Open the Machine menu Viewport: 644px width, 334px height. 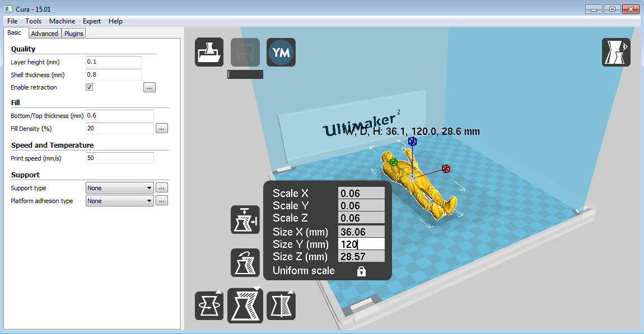pyautogui.click(x=62, y=21)
